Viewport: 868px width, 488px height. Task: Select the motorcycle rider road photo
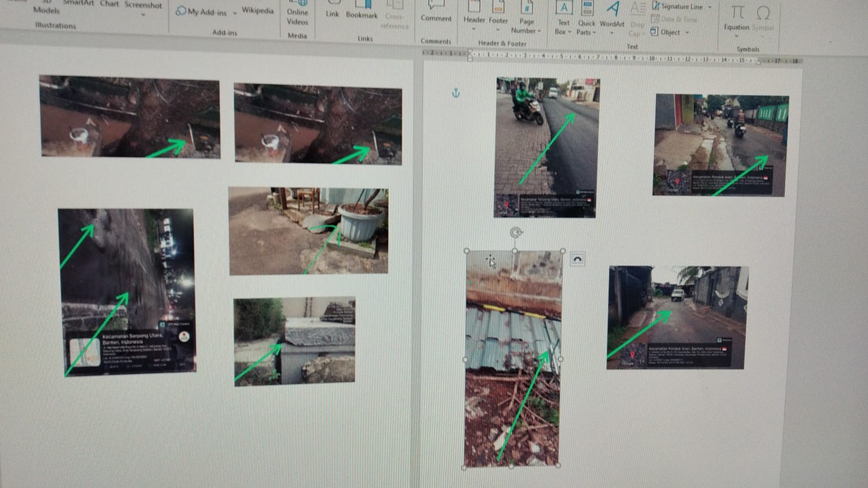pos(546,147)
